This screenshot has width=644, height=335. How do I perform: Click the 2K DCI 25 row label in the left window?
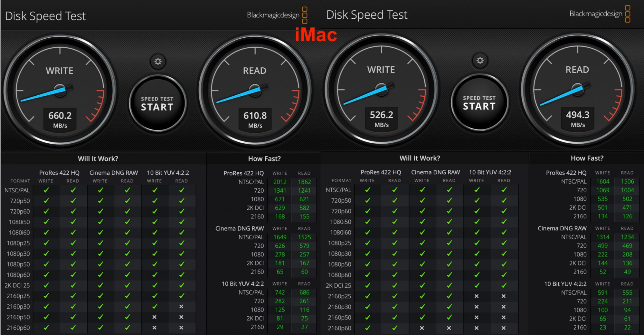(17, 285)
